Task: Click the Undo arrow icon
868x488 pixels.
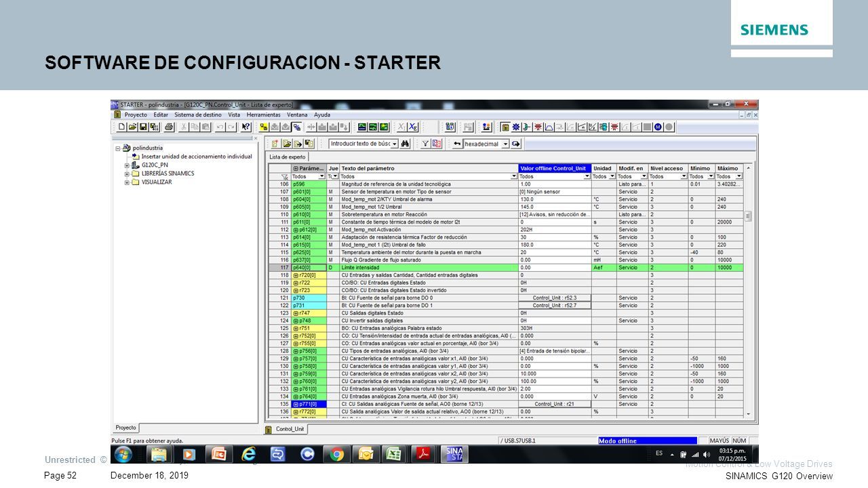Action: coord(220,127)
